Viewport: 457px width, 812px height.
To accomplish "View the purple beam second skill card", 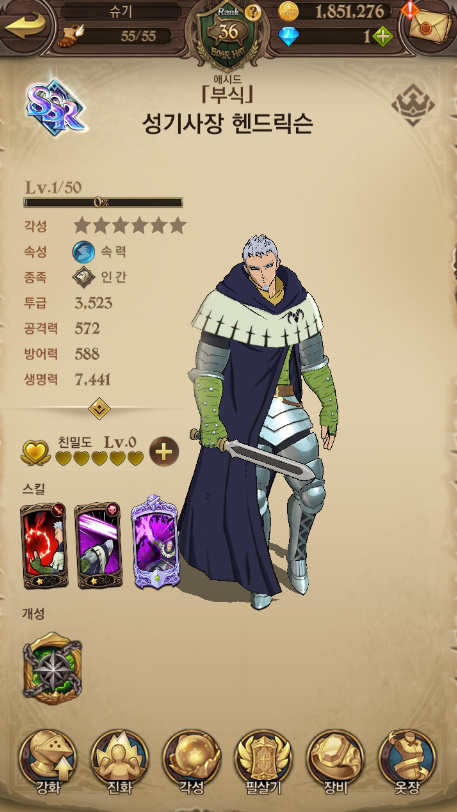I will click(x=98, y=545).
